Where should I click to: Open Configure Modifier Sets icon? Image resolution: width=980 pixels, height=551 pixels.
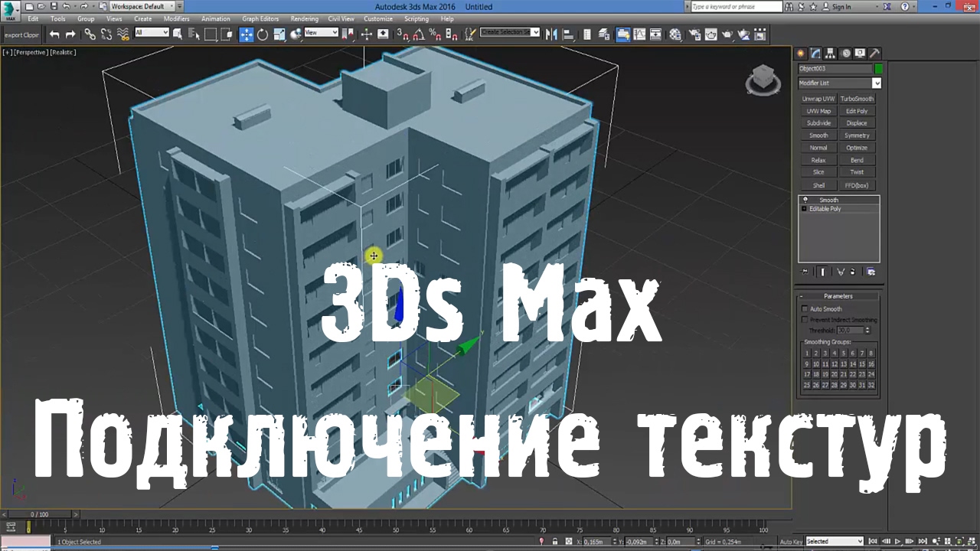click(x=871, y=272)
